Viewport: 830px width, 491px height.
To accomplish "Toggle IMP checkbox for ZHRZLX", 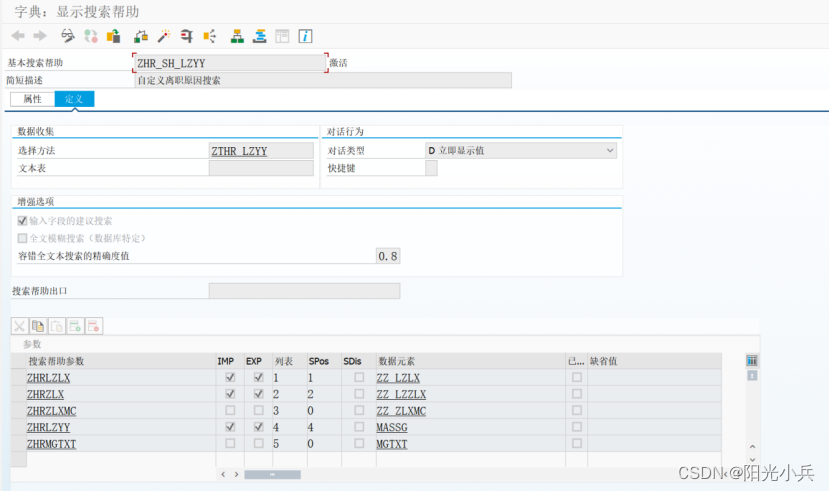I will [230, 394].
